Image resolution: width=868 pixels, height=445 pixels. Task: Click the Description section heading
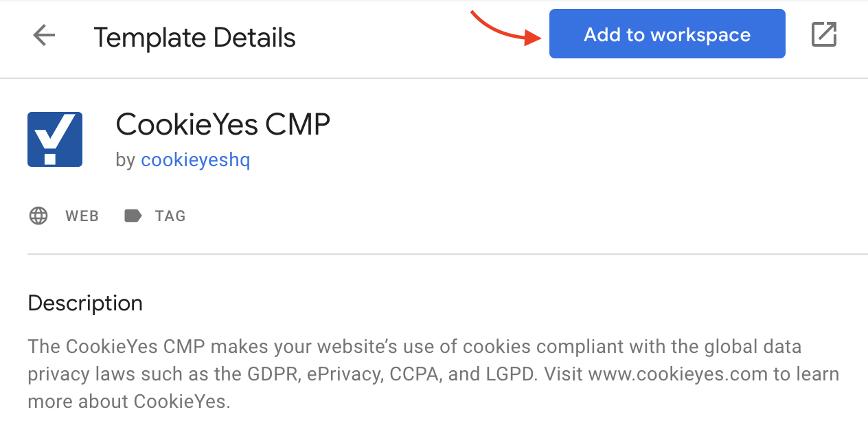point(85,303)
